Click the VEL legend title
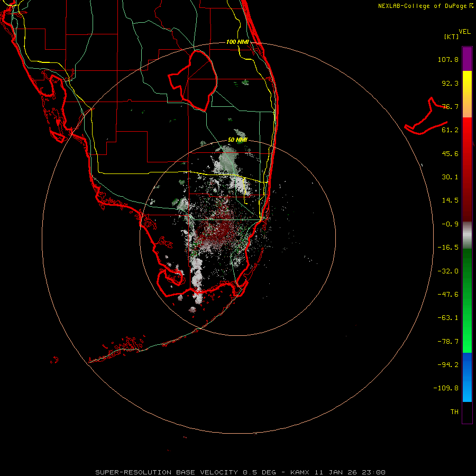 coord(464,32)
